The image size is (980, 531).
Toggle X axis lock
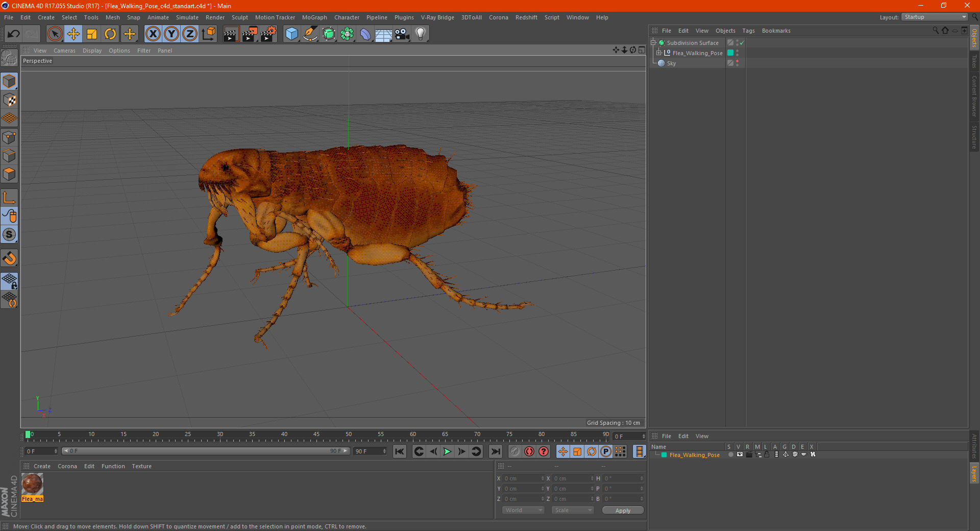click(153, 34)
